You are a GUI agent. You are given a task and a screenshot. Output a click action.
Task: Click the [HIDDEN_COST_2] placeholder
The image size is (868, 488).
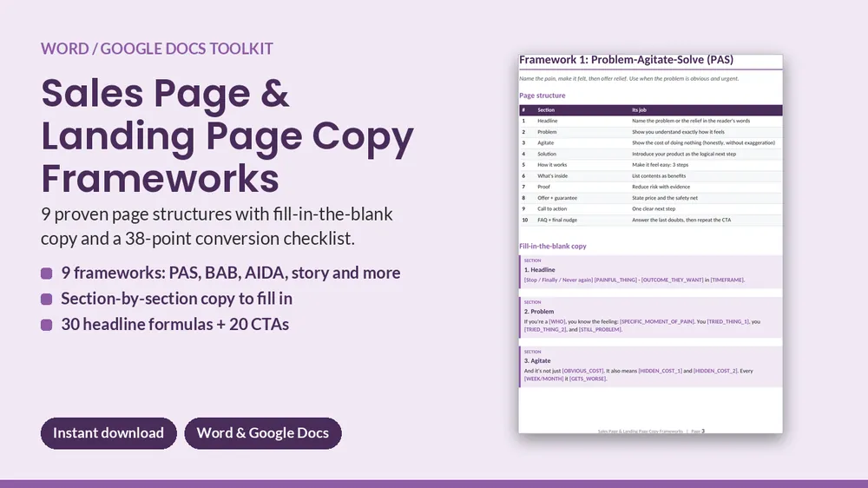pyautogui.click(x=715, y=371)
